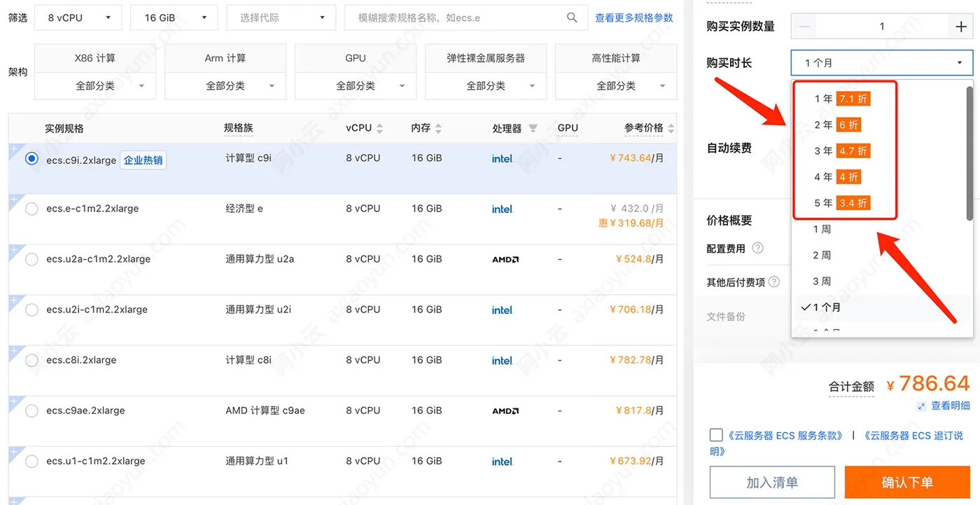980x505 pixels.
Task: Click the 实例规格 column header
Action: 64,128
